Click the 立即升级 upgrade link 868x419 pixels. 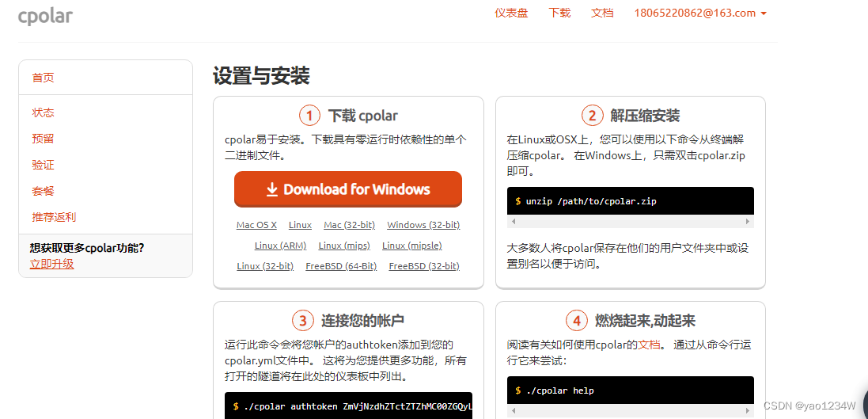click(51, 264)
